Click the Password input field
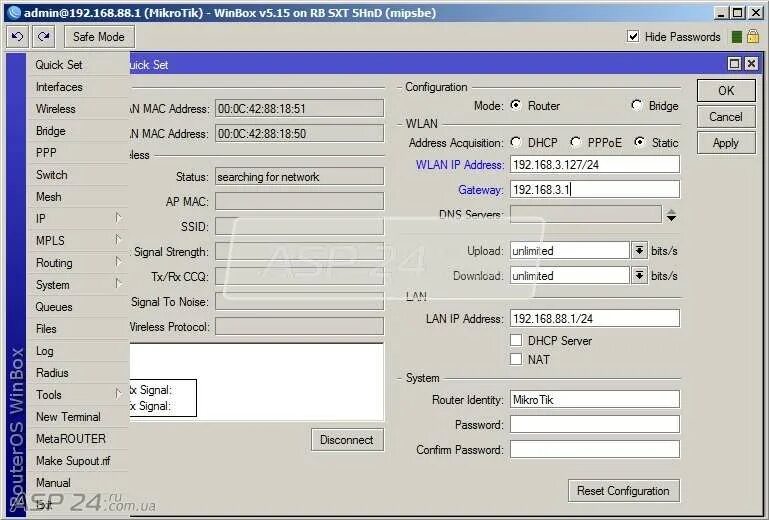The height and width of the screenshot is (520, 769). pos(595,424)
